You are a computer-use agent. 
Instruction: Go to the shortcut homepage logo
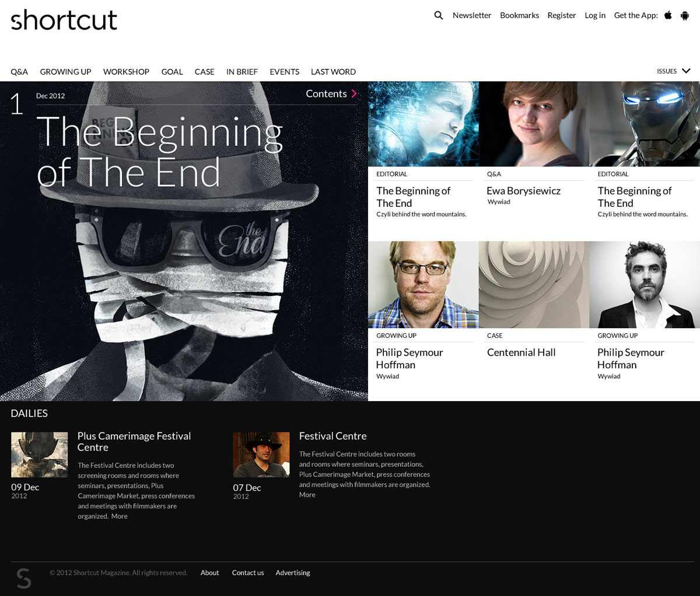coord(64,20)
